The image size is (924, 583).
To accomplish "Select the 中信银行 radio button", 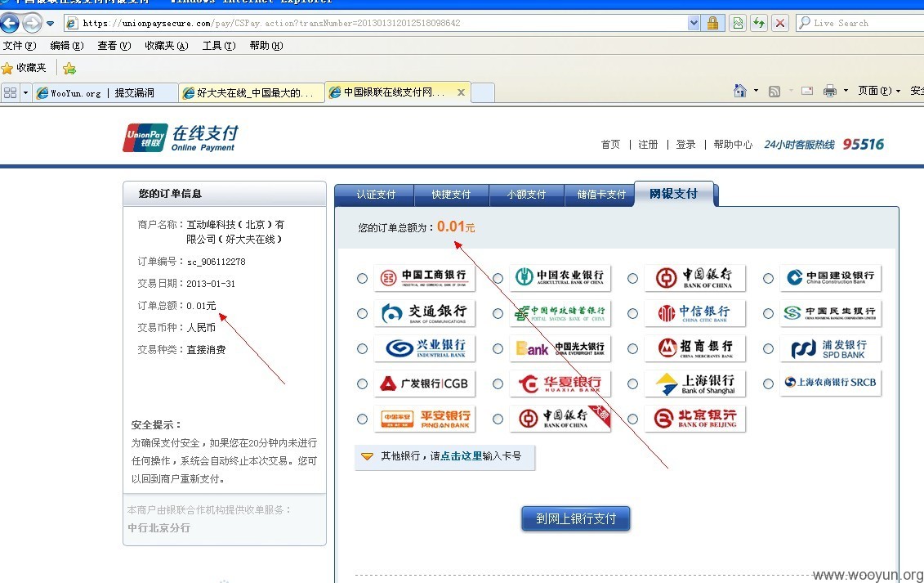I will [633, 314].
